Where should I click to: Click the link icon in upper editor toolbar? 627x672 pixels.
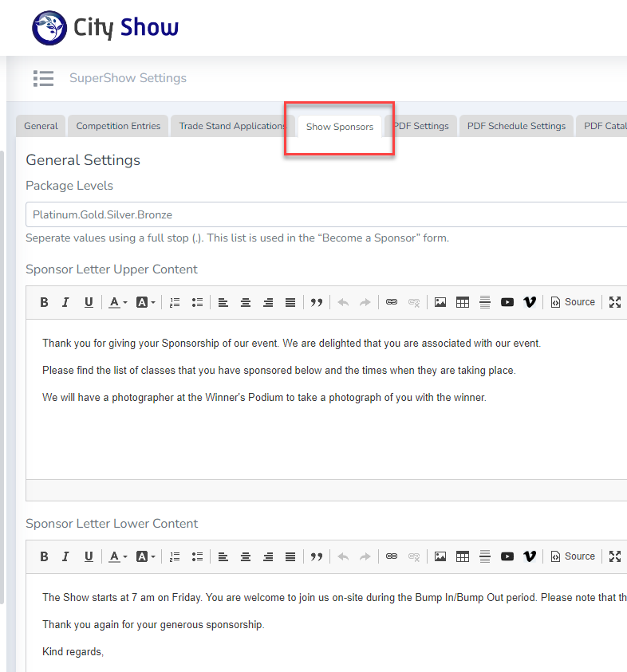pyautogui.click(x=392, y=302)
